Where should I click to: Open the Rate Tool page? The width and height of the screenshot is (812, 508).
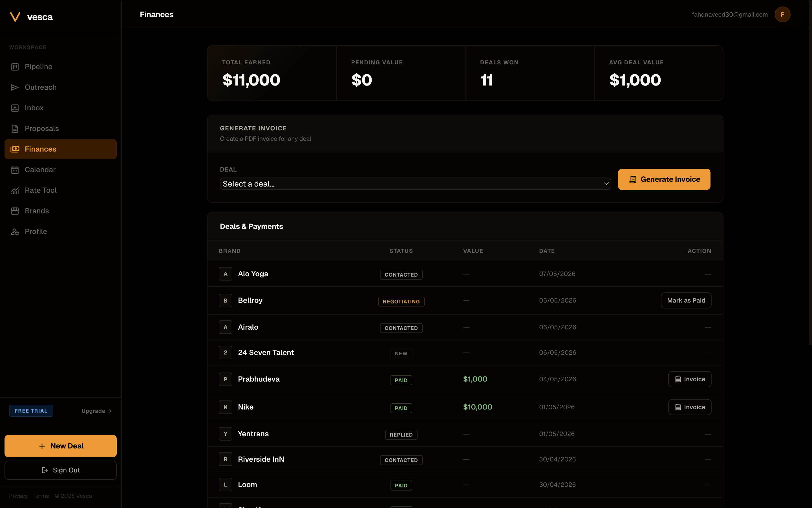point(60,190)
